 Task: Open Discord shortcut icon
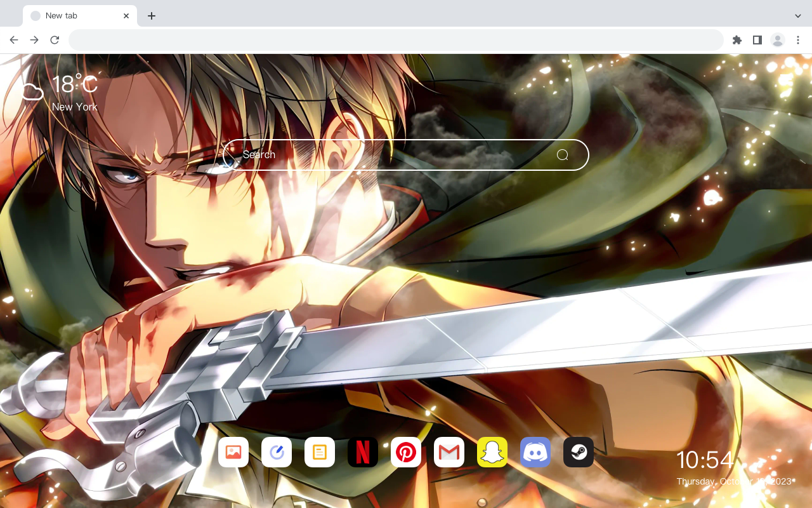click(x=535, y=452)
